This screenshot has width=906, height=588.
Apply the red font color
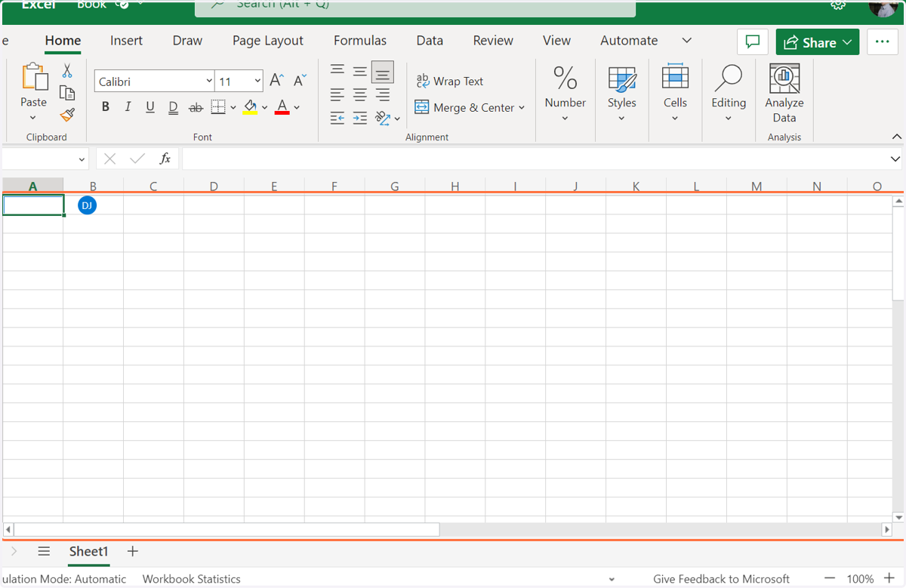[x=282, y=107]
